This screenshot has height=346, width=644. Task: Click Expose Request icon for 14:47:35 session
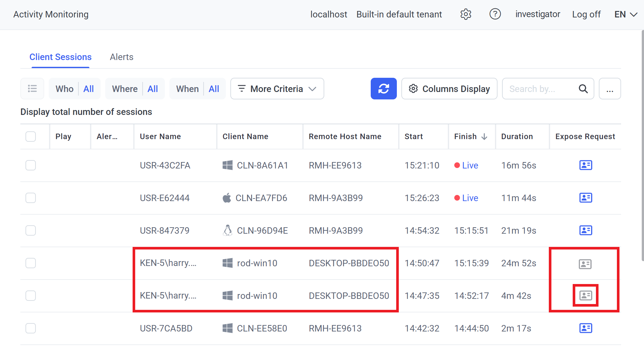click(585, 296)
